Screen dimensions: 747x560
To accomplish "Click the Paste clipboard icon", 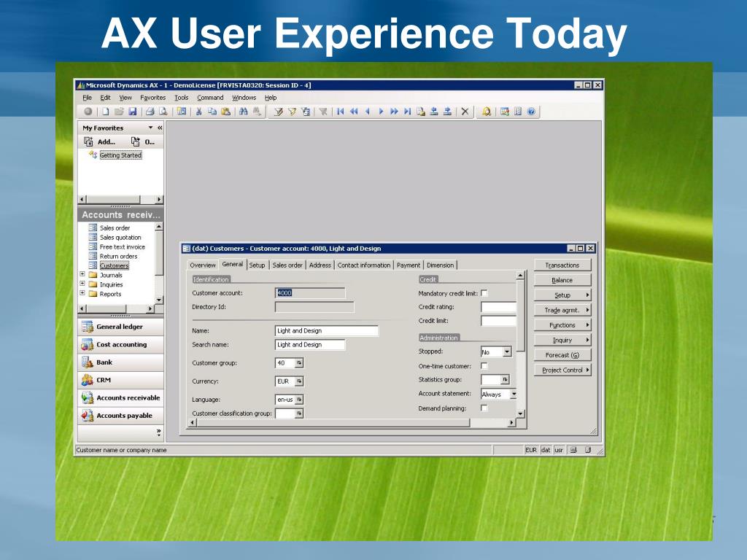I will coord(226,112).
